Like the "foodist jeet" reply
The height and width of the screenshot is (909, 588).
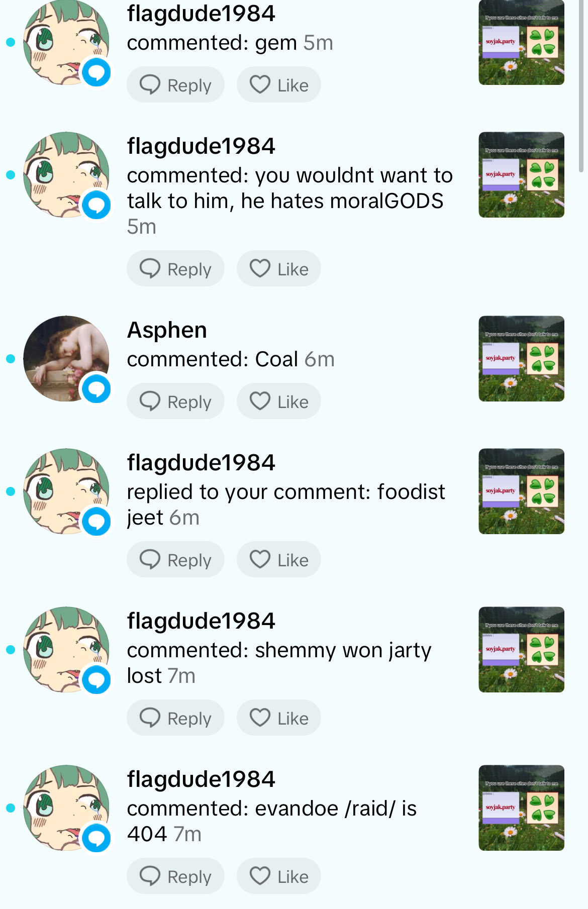coord(279,560)
